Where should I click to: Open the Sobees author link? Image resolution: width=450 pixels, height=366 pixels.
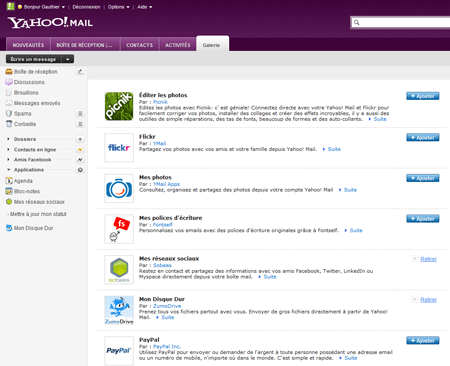162,265
